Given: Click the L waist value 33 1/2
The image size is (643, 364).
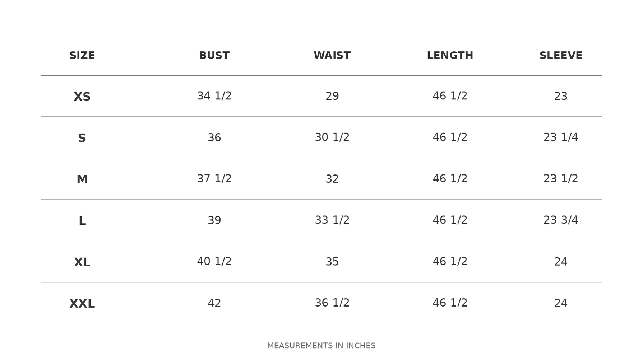Looking at the screenshot, I should click(332, 220).
